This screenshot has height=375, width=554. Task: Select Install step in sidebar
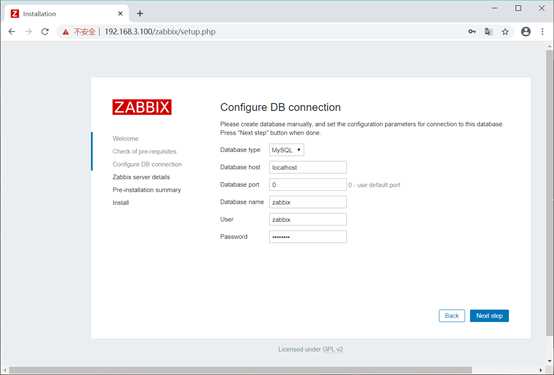coord(120,203)
